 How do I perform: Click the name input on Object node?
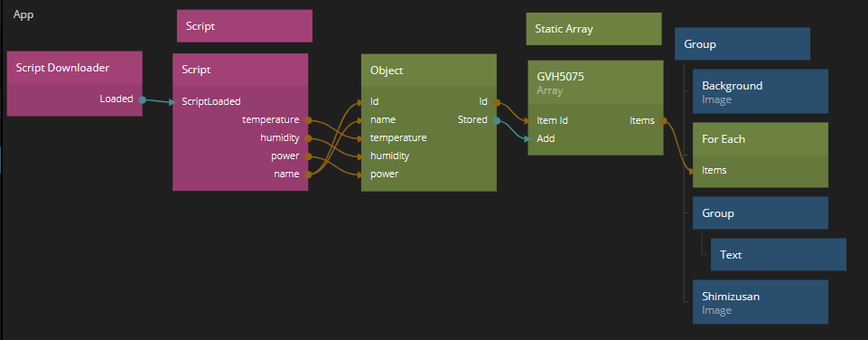coord(361,119)
